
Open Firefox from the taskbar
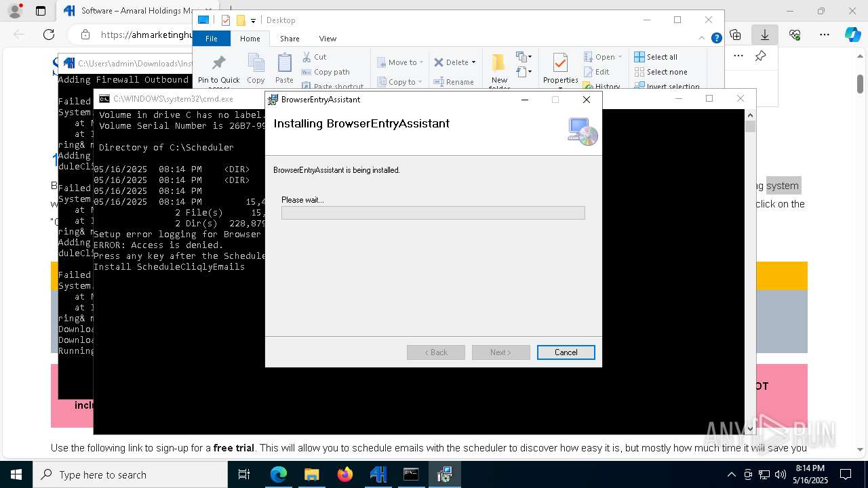point(344,474)
